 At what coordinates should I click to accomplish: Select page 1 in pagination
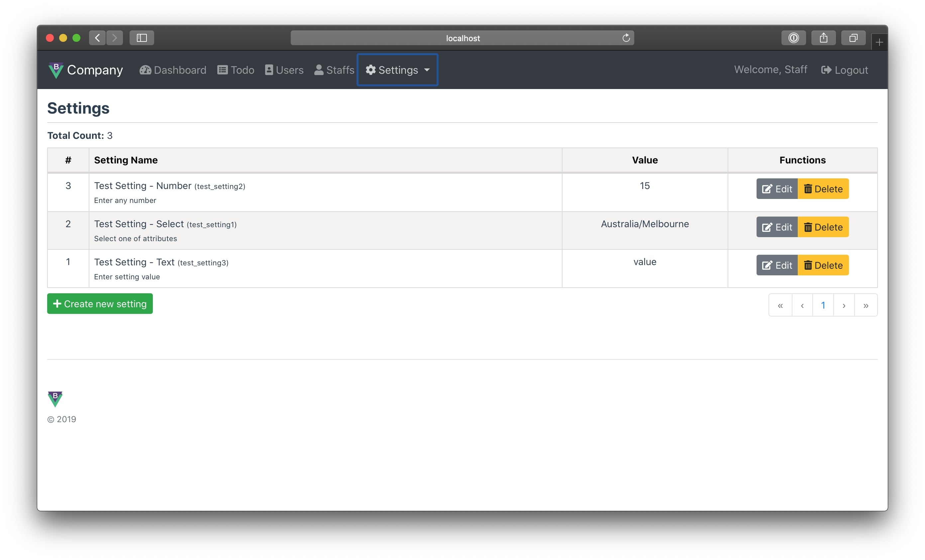point(823,306)
